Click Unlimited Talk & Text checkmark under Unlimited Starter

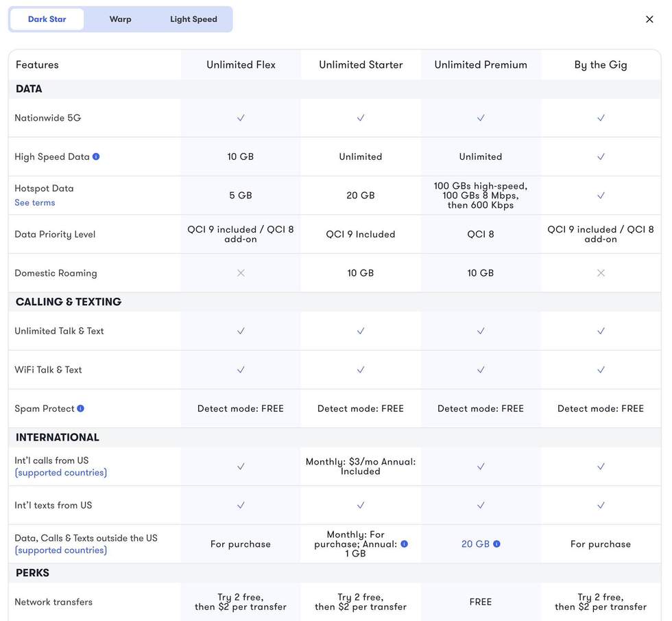click(x=361, y=331)
